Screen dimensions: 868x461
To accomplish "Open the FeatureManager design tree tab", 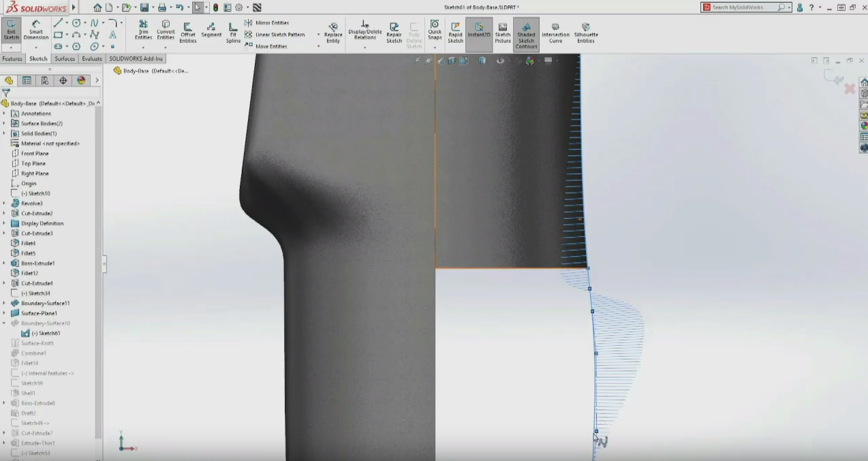I will [x=9, y=80].
